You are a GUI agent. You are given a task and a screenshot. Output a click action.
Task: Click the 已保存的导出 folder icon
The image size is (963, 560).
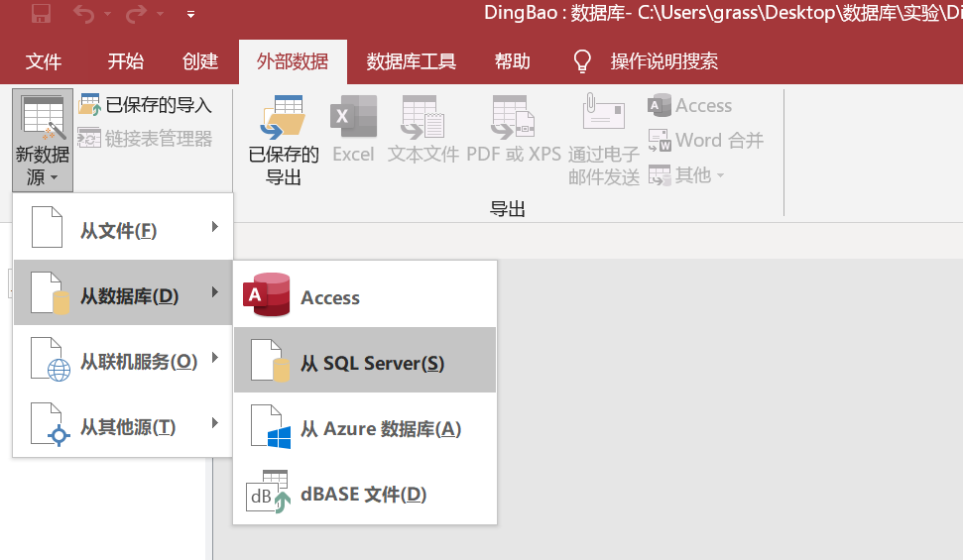pos(283,117)
